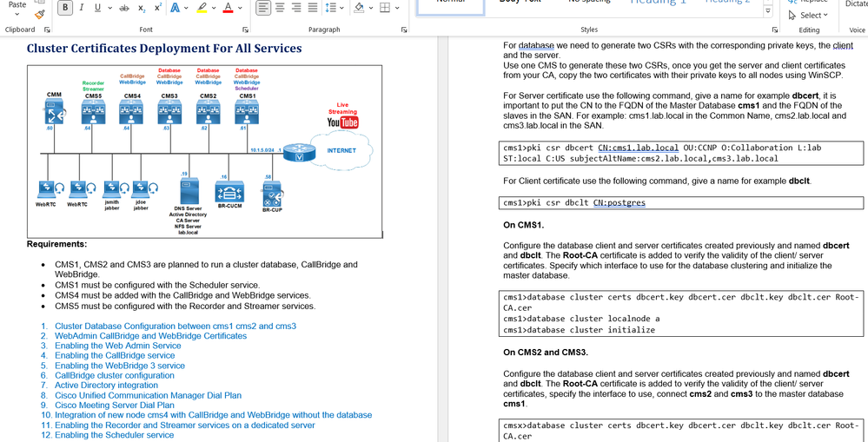Justify the paragraph text
The image size is (868, 442).
313,8
